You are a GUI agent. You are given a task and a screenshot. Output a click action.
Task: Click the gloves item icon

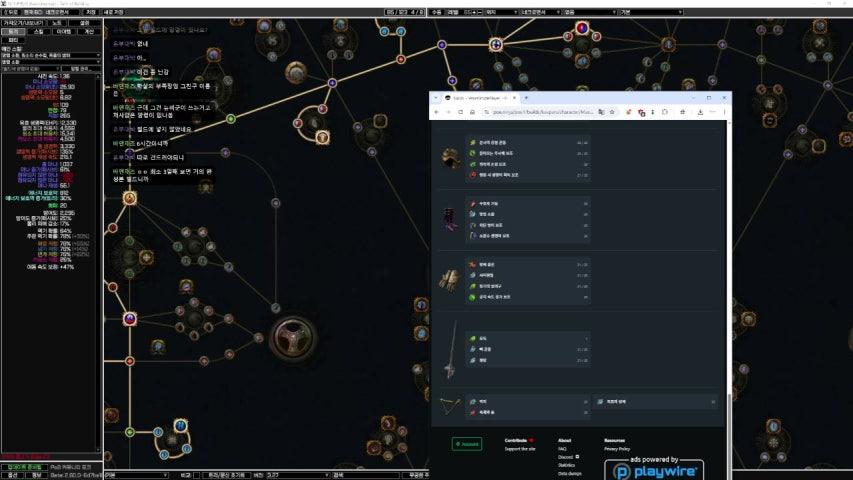click(x=449, y=280)
